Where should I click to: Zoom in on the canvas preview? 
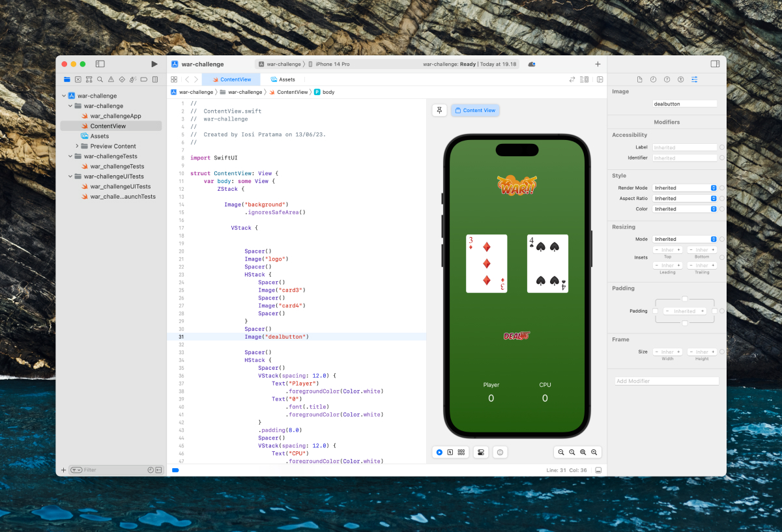(x=594, y=452)
